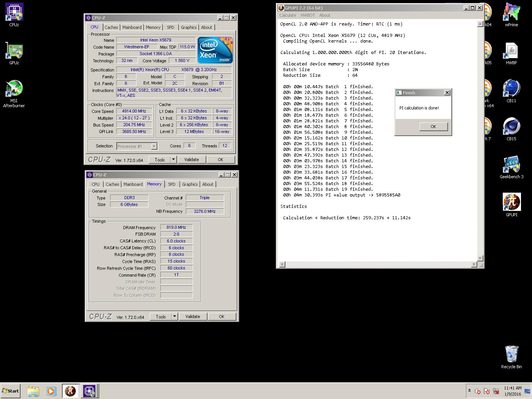Launch the CB15 Cinebench icon
Screen dimensions: 532x399
(511, 129)
